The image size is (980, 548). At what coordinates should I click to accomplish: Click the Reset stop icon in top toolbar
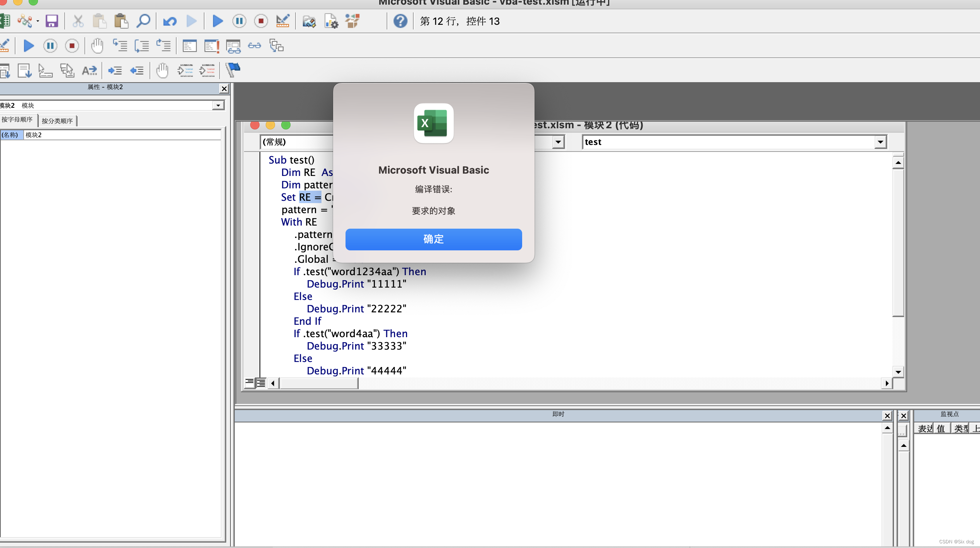click(261, 21)
